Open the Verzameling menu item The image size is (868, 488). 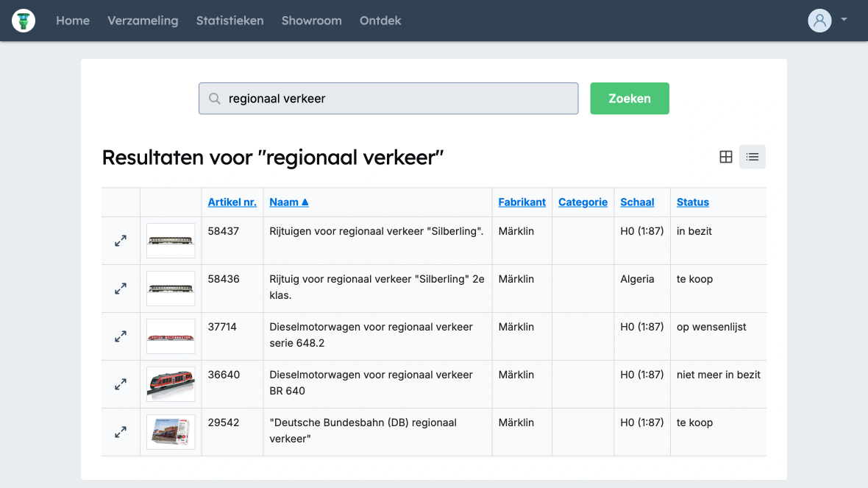pos(143,21)
